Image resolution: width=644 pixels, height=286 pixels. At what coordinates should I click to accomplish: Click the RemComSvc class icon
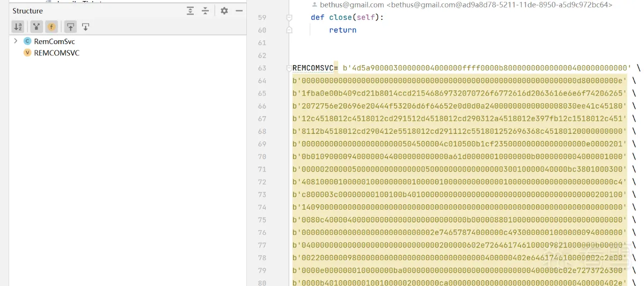click(x=27, y=41)
